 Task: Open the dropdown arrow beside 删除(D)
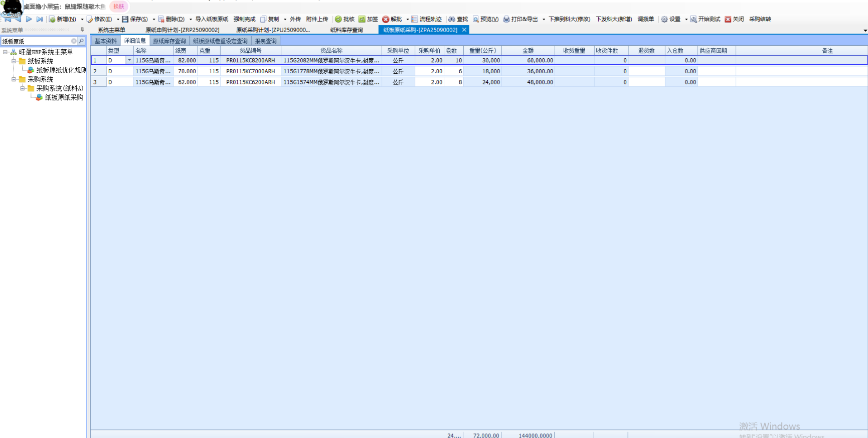(191, 19)
